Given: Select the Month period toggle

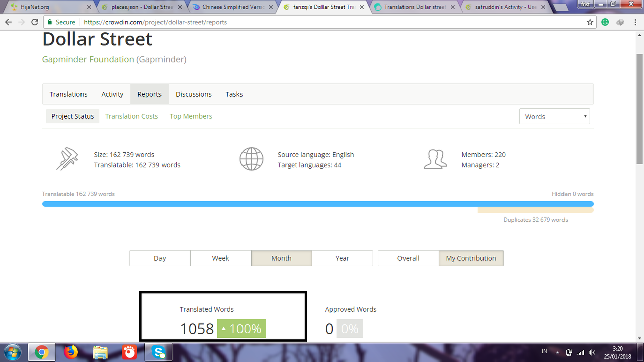Looking at the screenshot, I should click(282, 258).
